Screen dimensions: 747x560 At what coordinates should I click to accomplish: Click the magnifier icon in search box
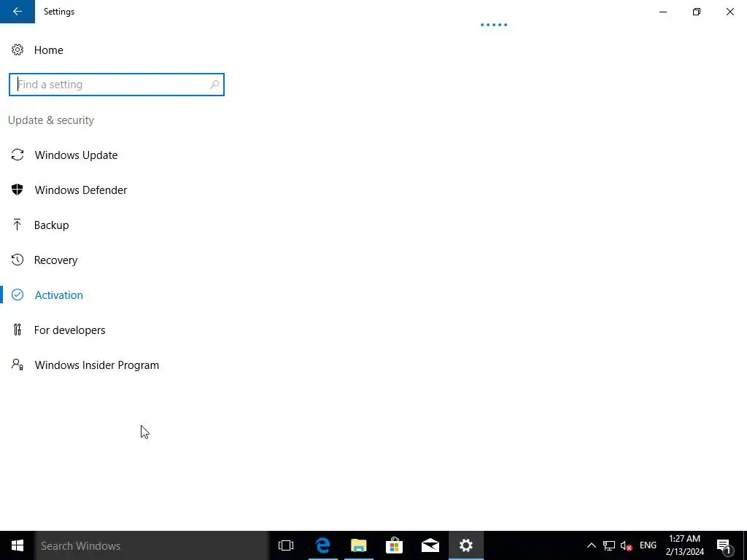[x=214, y=85]
